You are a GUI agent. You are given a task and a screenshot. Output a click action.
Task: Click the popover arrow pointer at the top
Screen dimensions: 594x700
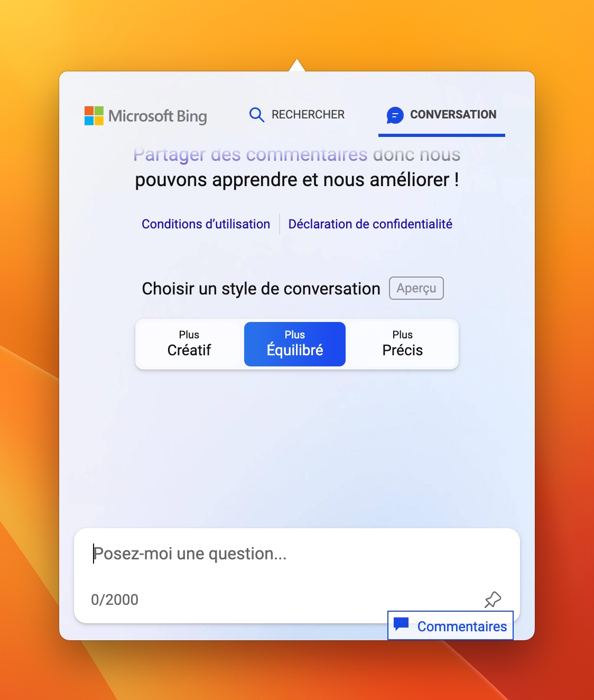pos(297,65)
